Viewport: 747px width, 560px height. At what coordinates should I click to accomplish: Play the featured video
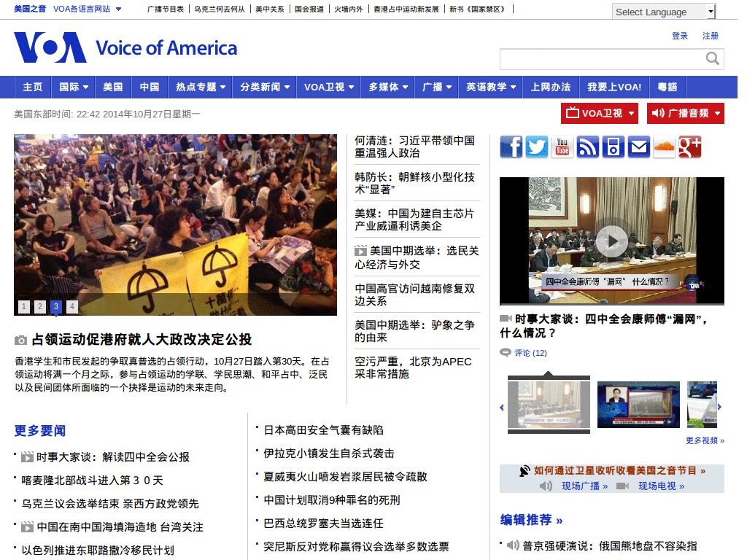[612, 241]
